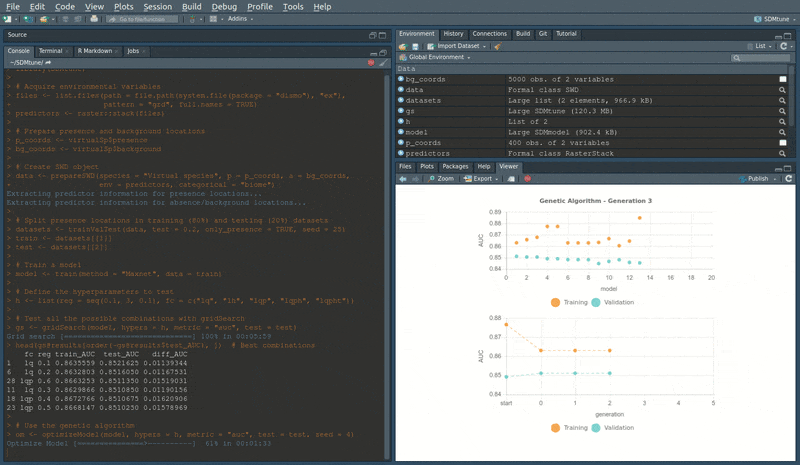Click print icon in main toolbar
Viewport: 800px width, 465px height.
coord(96,19)
